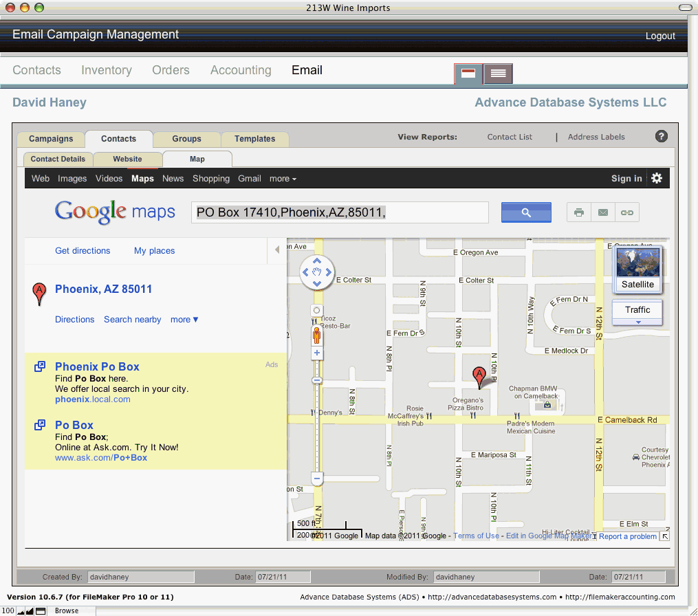Screen dimensions: 698x616
Task: Open the Templates tab
Action: (254, 138)
